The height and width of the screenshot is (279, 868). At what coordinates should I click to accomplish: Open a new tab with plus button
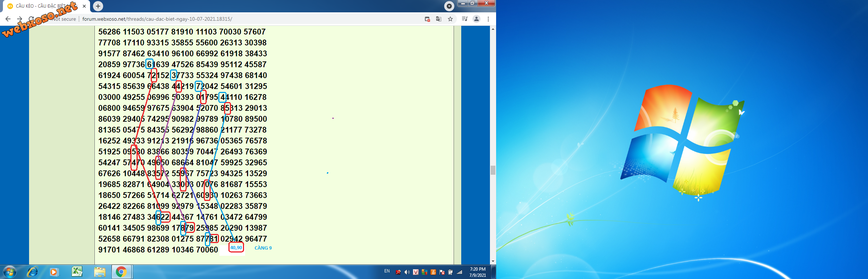point(98,6)
